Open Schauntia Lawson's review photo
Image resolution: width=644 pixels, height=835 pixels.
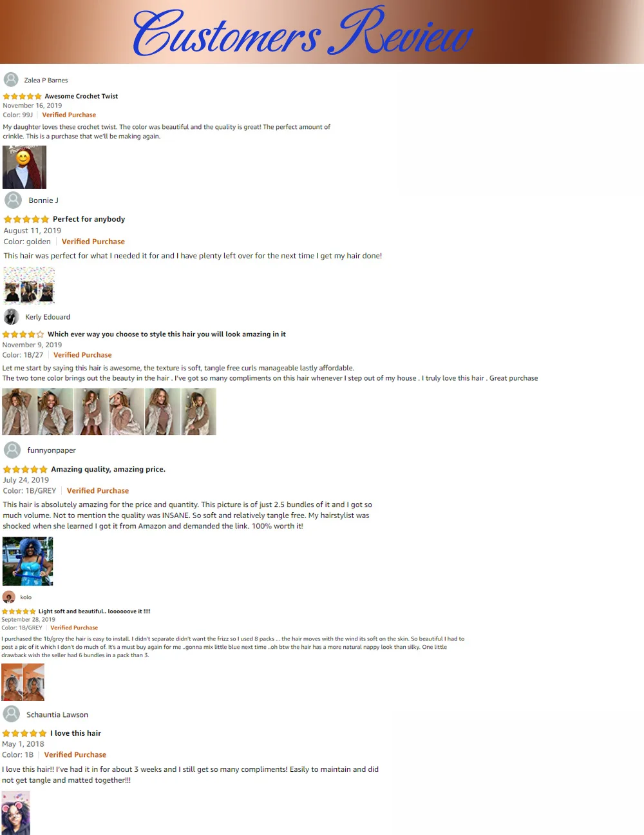(x=16, y=813)
